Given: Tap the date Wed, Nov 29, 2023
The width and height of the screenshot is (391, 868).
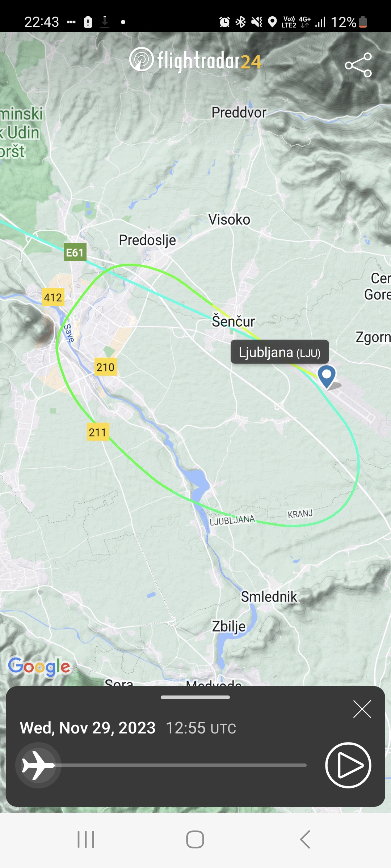Looking at the screenshot, I should pos(88,728).
